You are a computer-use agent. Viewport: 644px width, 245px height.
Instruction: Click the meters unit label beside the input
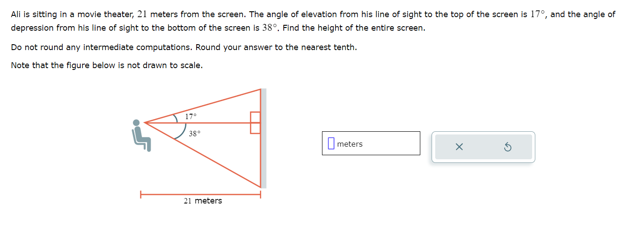pos(350,144)
